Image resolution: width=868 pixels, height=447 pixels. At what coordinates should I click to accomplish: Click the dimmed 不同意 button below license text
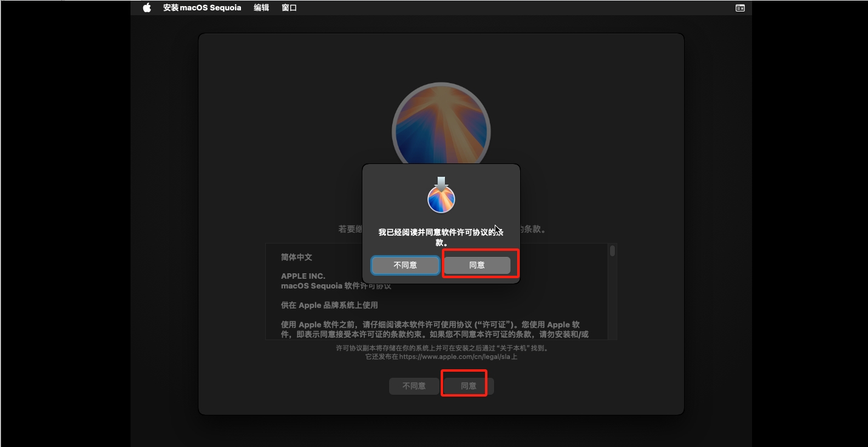[414, 386]
